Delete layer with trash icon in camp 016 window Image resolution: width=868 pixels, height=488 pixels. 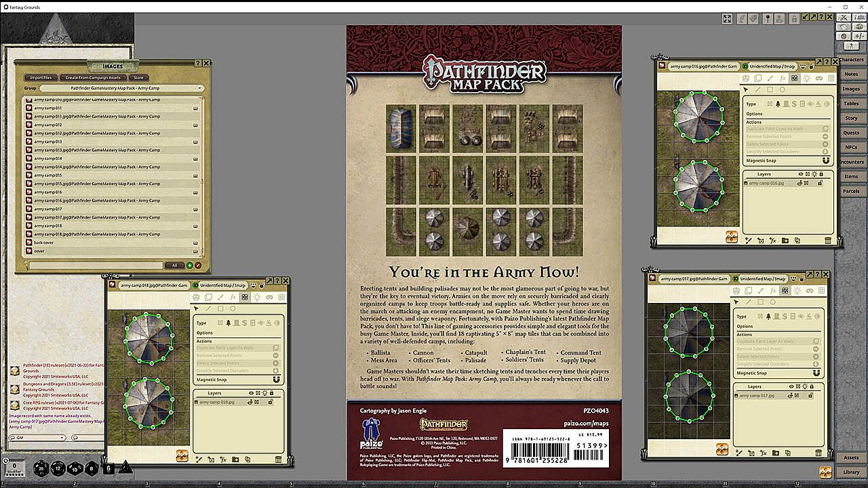tap(828, 240)
